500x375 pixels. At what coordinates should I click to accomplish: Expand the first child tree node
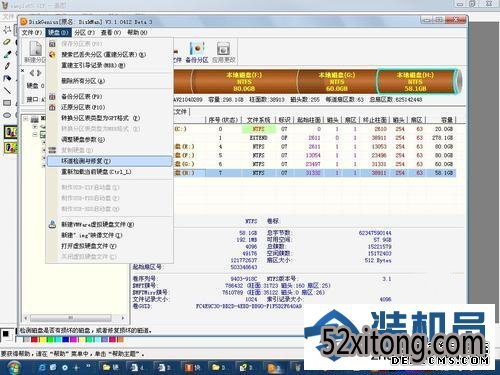(35, 127)
